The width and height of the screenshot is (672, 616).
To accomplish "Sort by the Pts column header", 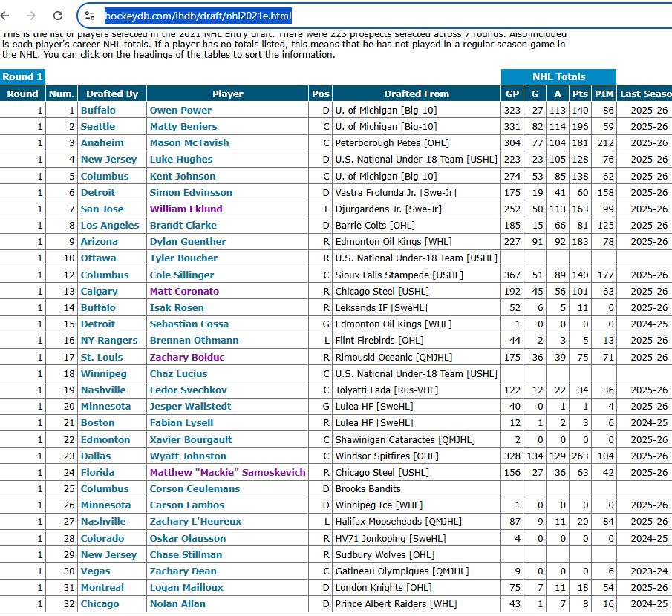I will click(x=580, y=94).
